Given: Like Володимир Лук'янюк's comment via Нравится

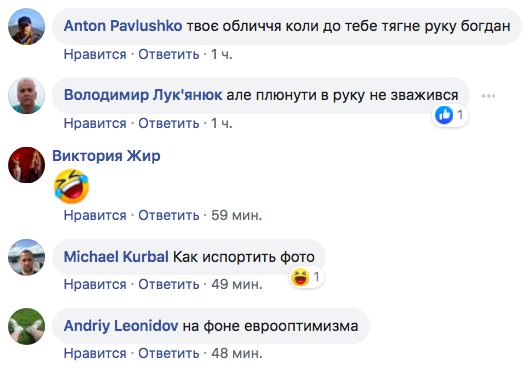Looking at the screenshot, I should tap(95, 123).
